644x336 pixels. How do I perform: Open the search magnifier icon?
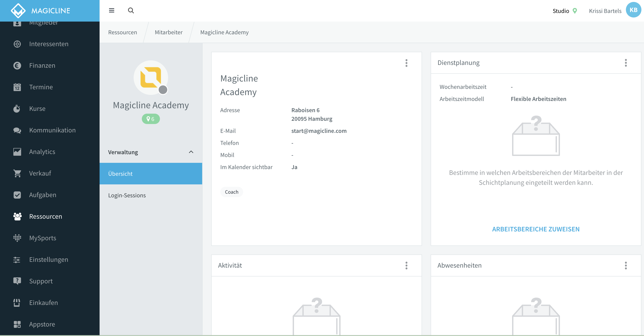click(x=131, y=11)
